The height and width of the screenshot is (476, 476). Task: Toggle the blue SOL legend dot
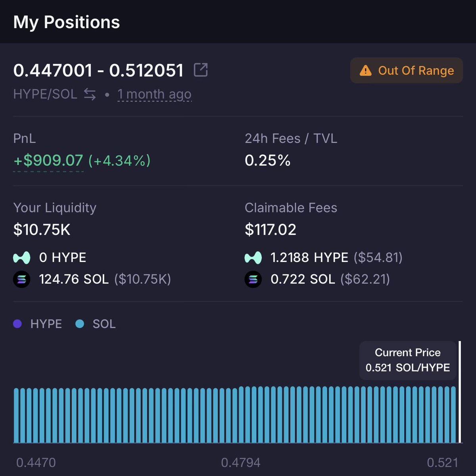[80, 324]
